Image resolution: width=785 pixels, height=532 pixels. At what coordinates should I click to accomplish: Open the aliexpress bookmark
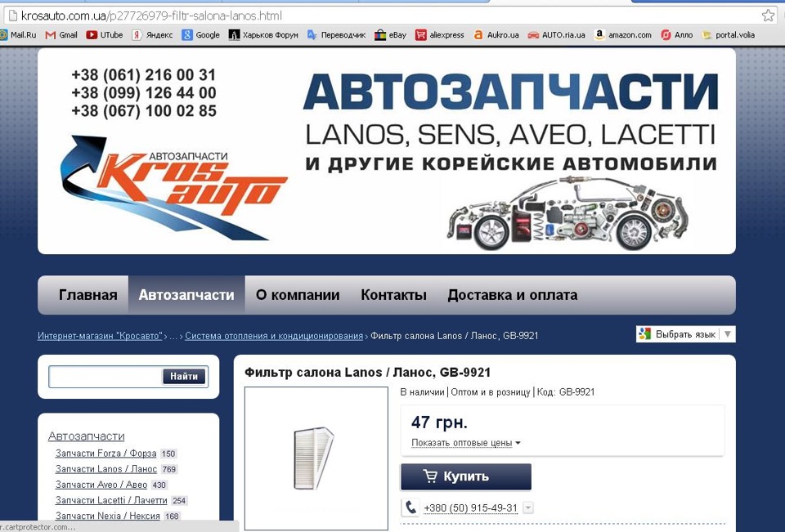pyautogui.click(x=440, y=35)
